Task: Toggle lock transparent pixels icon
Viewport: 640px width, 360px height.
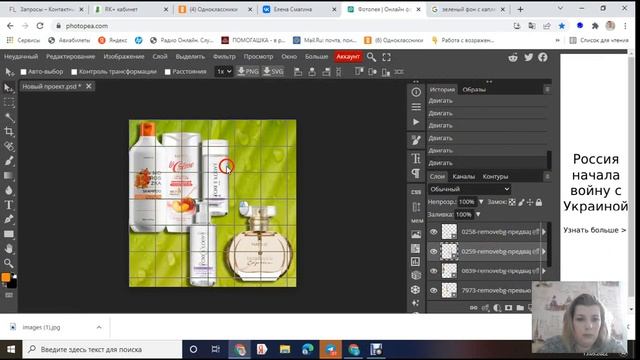Action: [x=512, y=202]
